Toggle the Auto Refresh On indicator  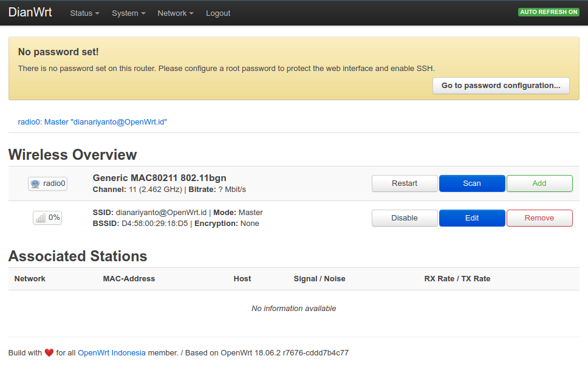549,12
